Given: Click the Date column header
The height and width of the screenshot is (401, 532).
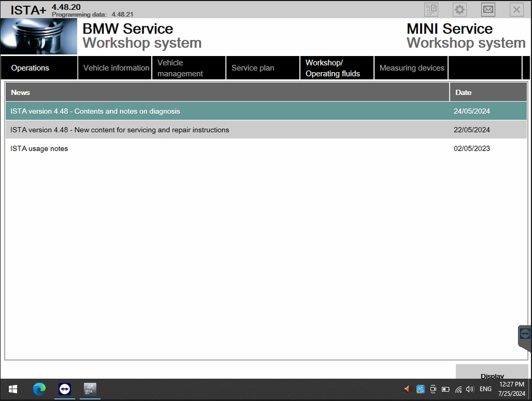Looking at the screenshot, I should coord(463,92).
